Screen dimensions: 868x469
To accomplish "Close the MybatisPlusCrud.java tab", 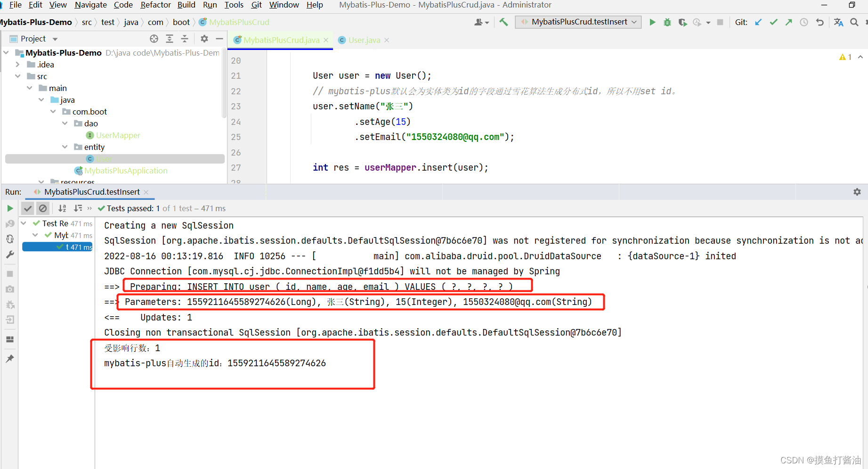I will [326, 40].
